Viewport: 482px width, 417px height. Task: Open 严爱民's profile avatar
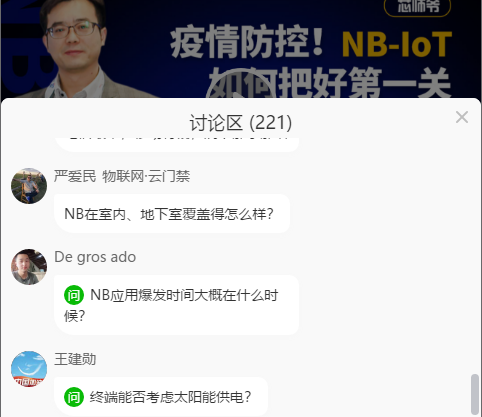29,186
